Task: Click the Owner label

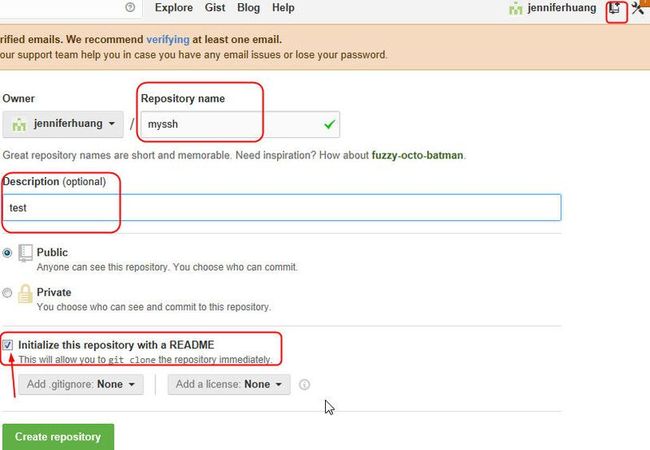Action: (x=19, y=98)
